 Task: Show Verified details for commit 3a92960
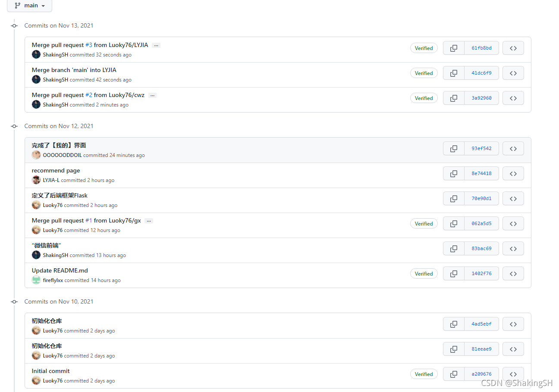click(x=424, y=98)
